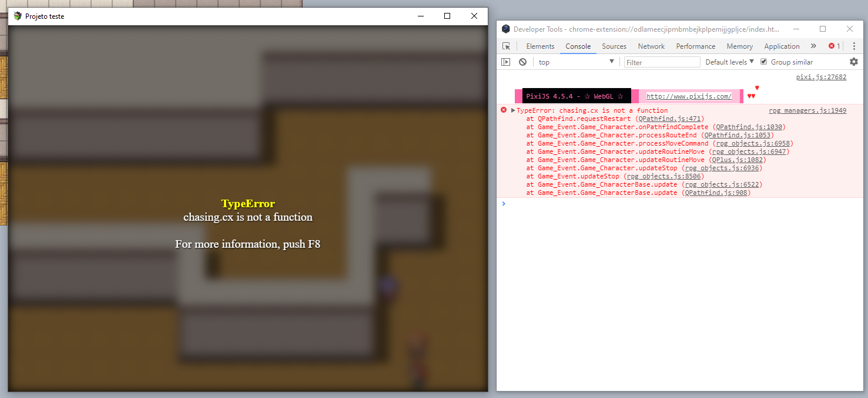
Task: Open the QPathfind.js:1030 link
Action: coord(749,127)
